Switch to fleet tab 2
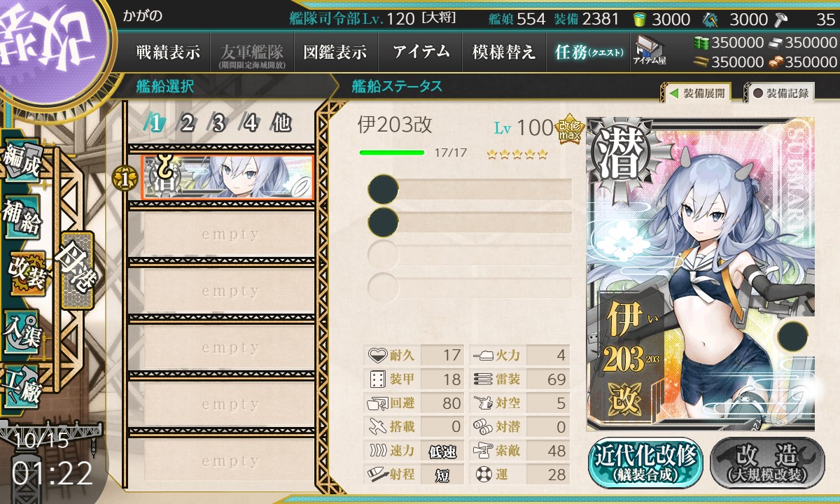Image resolution: width=840 pixels, height=504 pixels. pyautogui.click(x=187, y=124)
